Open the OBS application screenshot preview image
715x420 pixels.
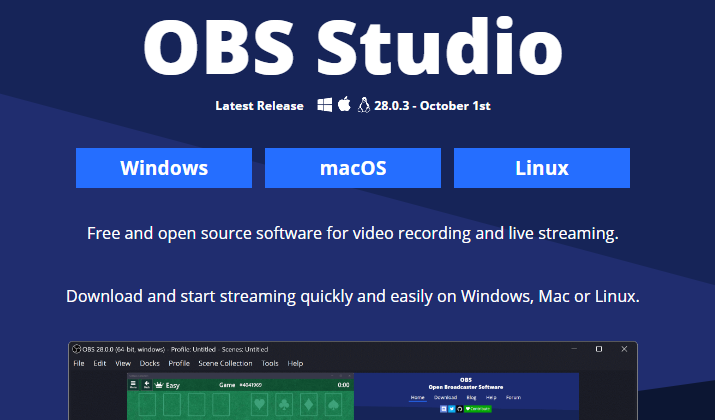click(353, 381)
